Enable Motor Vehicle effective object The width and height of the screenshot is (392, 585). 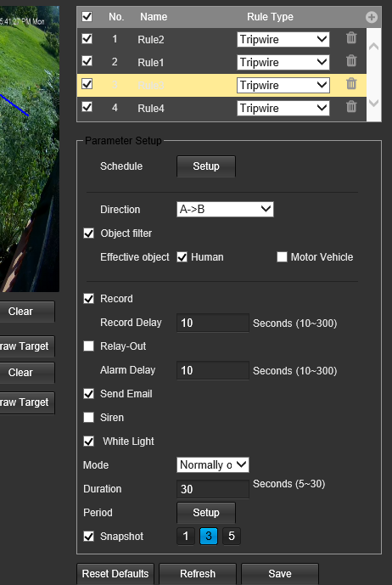(282, 257)
